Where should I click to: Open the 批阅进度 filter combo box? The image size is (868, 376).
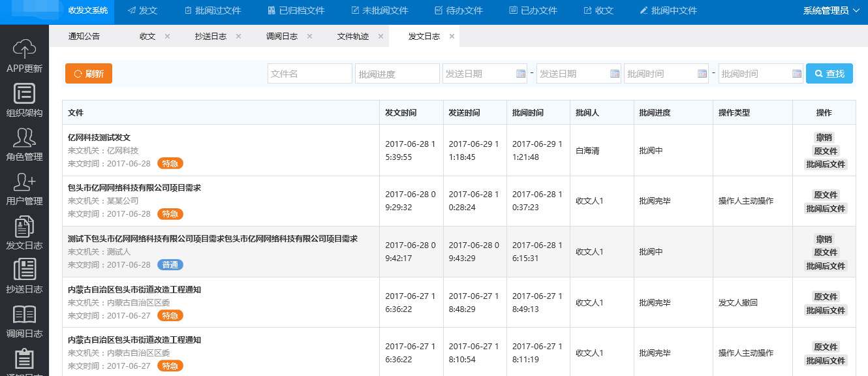tap(397, 74)
